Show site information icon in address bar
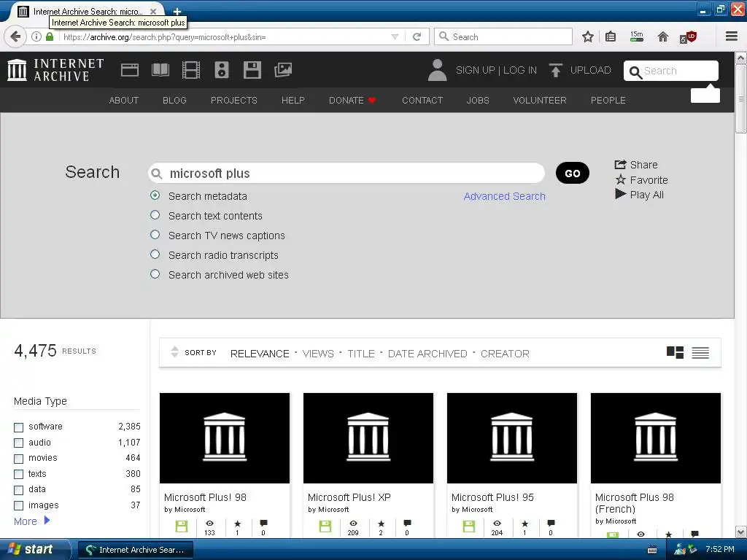Image resolution: width=747 pixels, height=560 pixels. [x=36, y=36]
